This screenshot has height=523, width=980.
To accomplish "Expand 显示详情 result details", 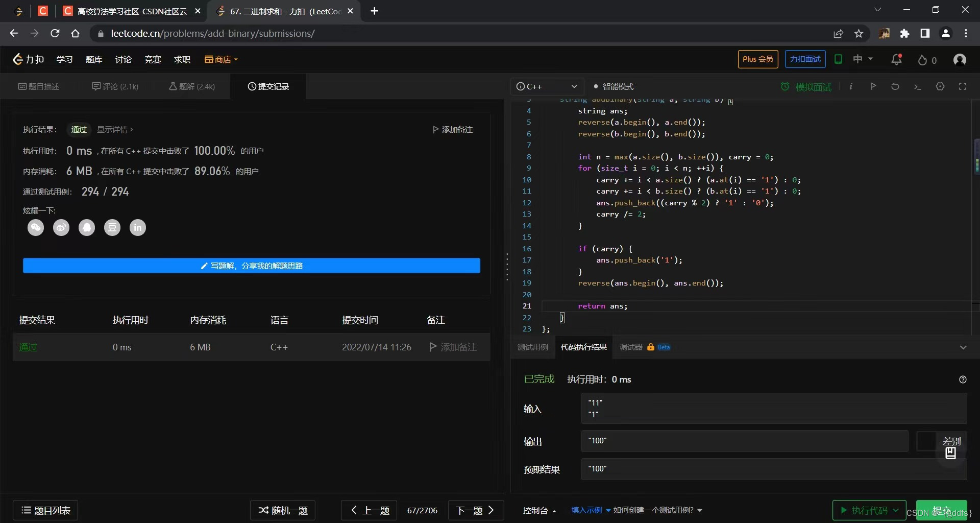I will 115,130.
